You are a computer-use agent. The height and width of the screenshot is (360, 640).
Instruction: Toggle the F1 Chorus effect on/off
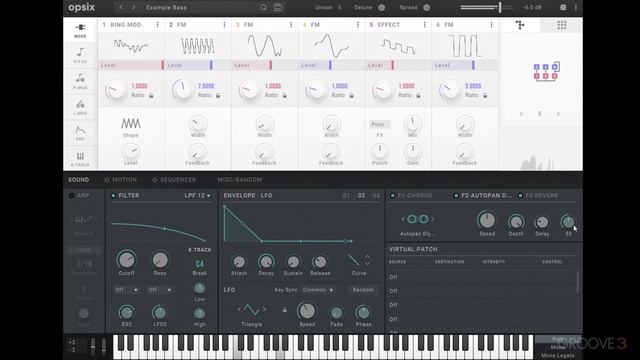tap(392, 196)
